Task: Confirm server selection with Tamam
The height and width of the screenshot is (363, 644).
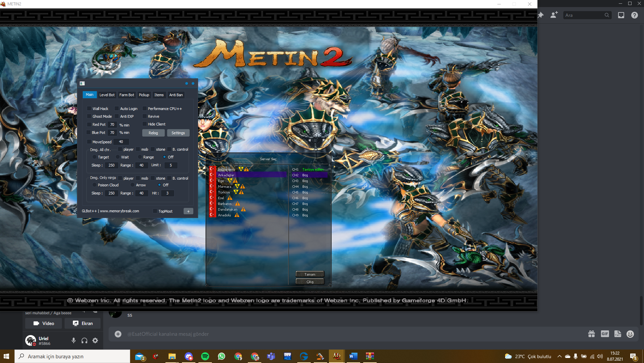Action: pyautogui.click(x=310, y=274)
